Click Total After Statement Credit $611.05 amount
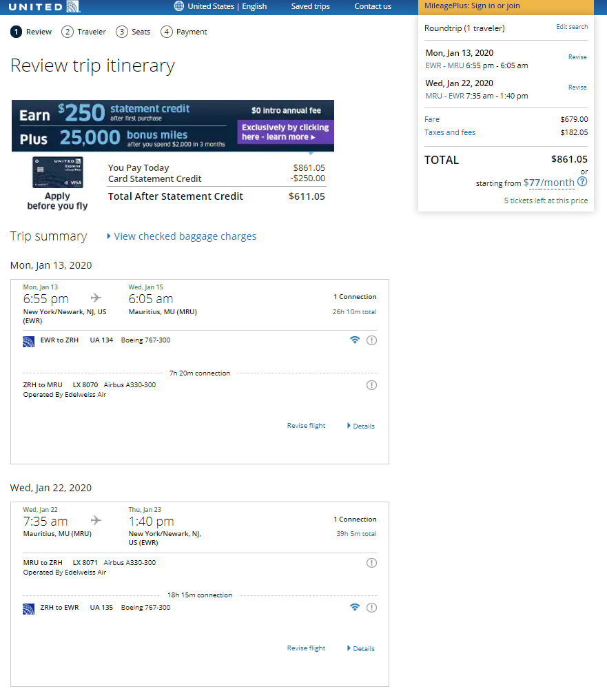The height and width of the screenshot is (700, 607). 307,196
